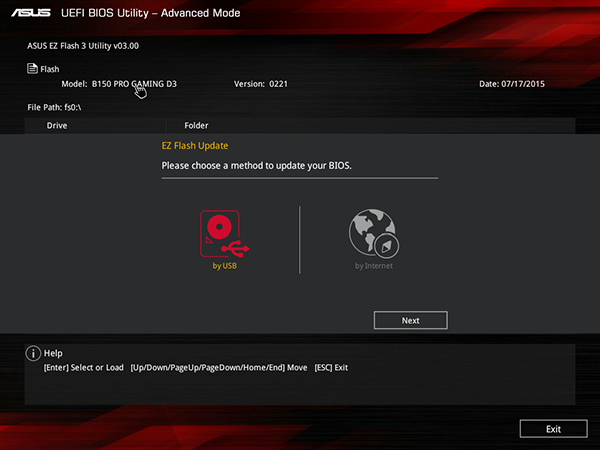Click the '[Enter] Select or Load' hint
The image size is (600, 450).
(x=83, y=368)
